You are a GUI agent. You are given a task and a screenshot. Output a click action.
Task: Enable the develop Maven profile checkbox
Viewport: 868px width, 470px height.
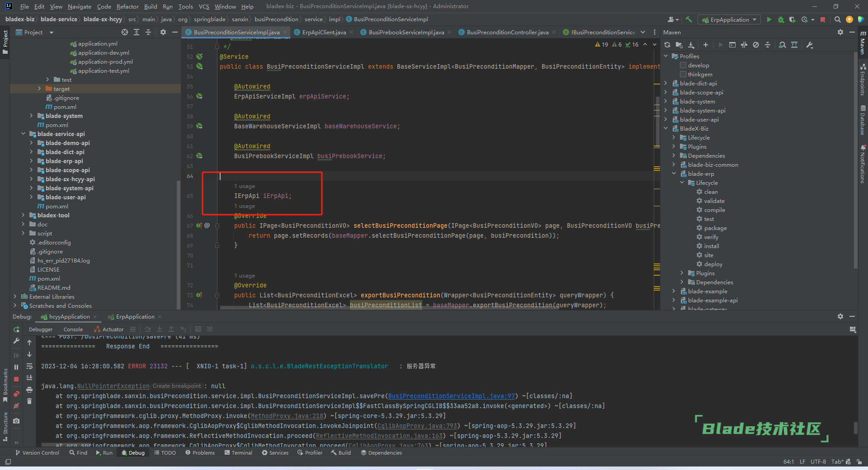click(x=683, y=66)
